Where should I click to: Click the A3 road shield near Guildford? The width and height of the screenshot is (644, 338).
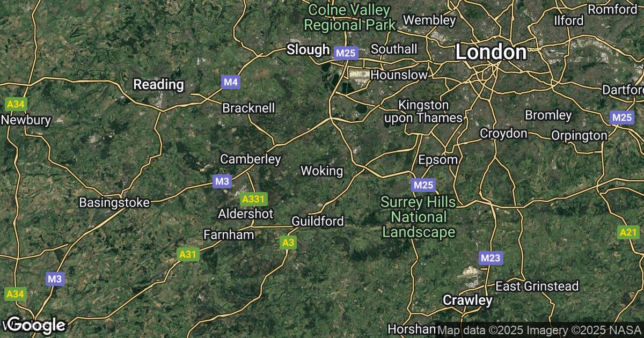(288, 243)
